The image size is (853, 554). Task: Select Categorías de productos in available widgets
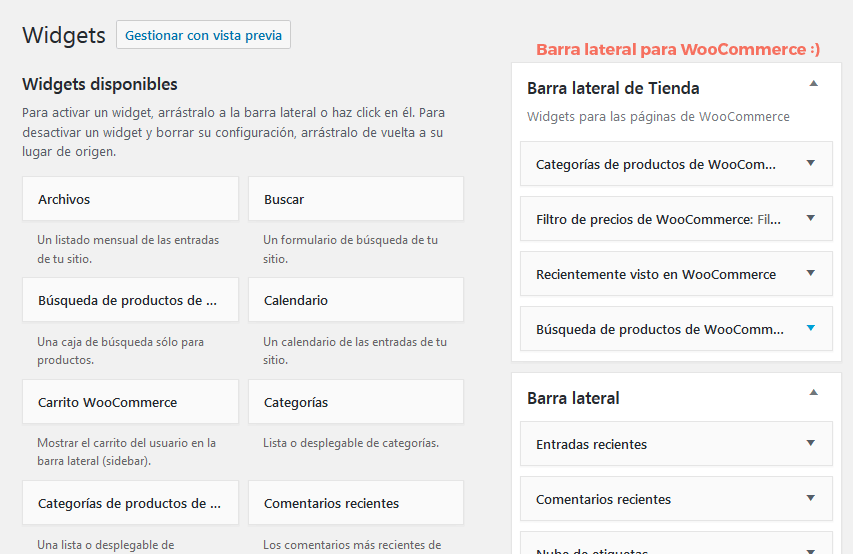[130, 503]
